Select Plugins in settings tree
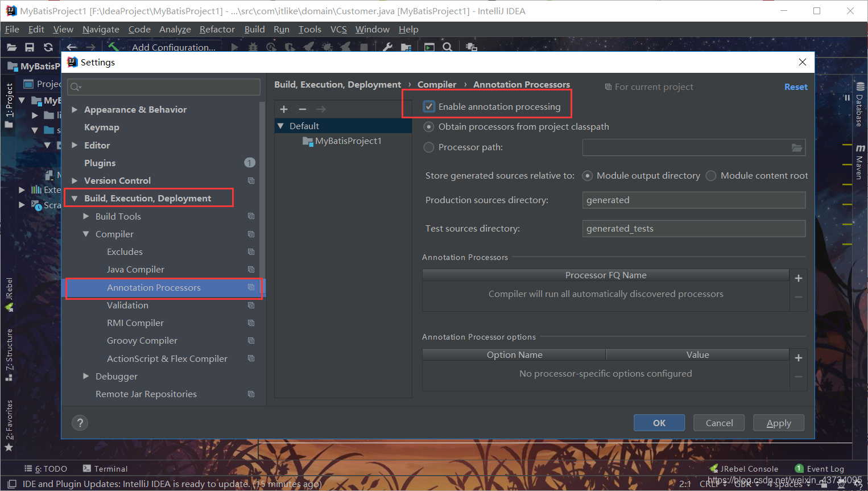 pos(100,163)
